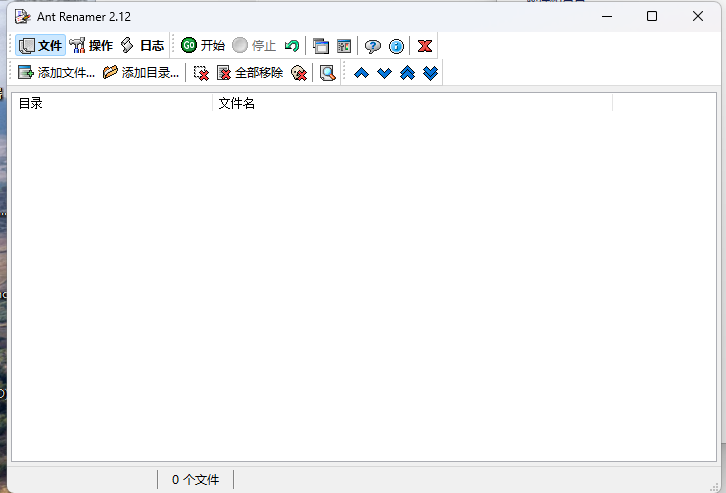This screenshot has height=493, width=726.
Task: Open the 操作 (Actions) view
Action: point(91,45)
